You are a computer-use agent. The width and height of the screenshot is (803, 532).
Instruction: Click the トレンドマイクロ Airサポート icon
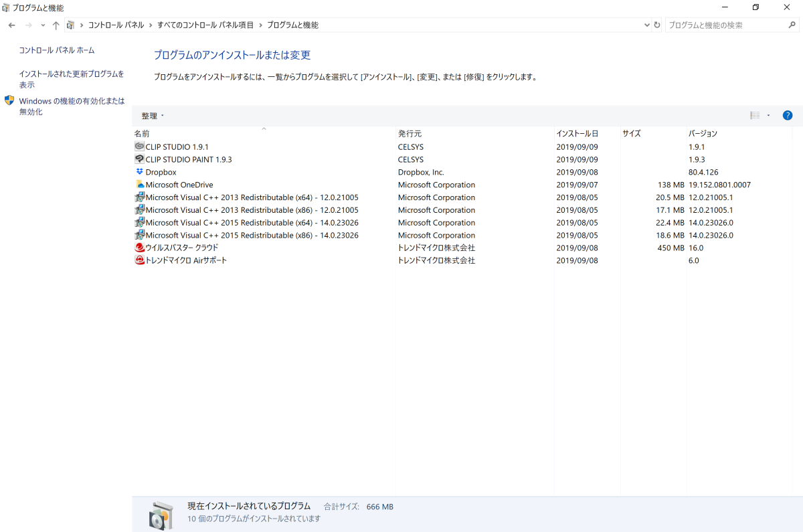139,260
